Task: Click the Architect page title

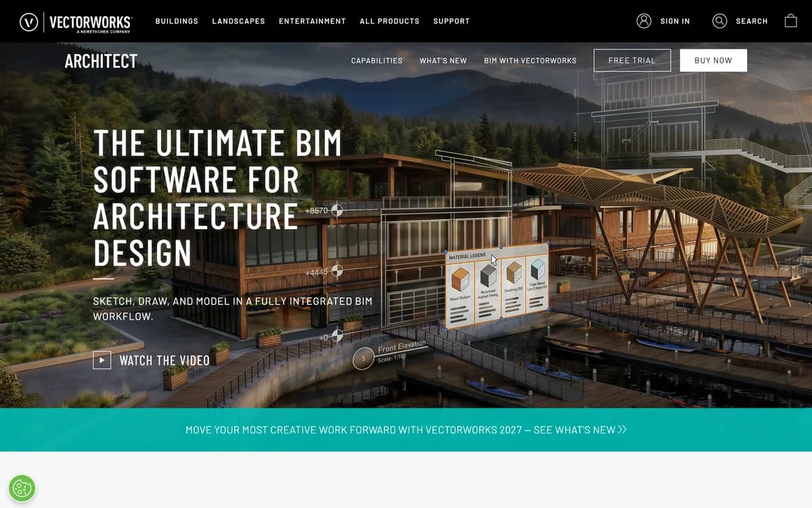Action: coord(101,61)
